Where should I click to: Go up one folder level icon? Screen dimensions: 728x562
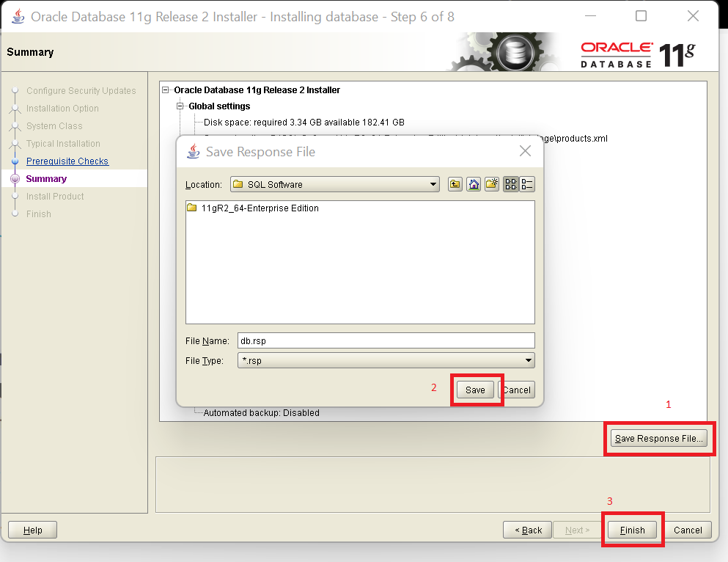[x=455, y=184]
